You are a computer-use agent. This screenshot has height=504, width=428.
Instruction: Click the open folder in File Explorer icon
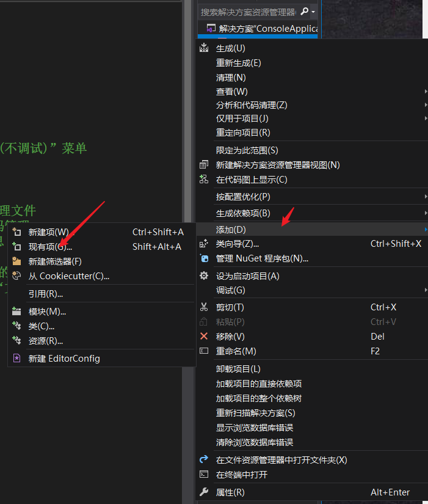coord(204,459)
